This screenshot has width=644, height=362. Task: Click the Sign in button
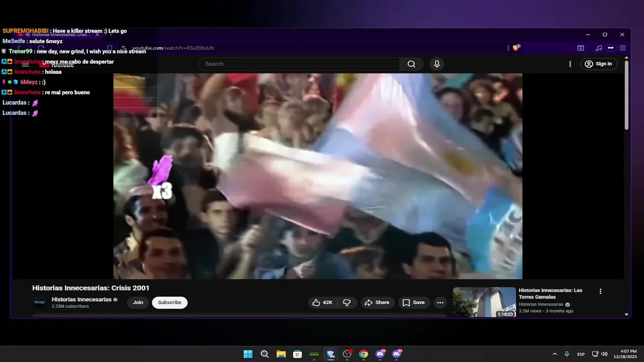[x=599, y=64]
